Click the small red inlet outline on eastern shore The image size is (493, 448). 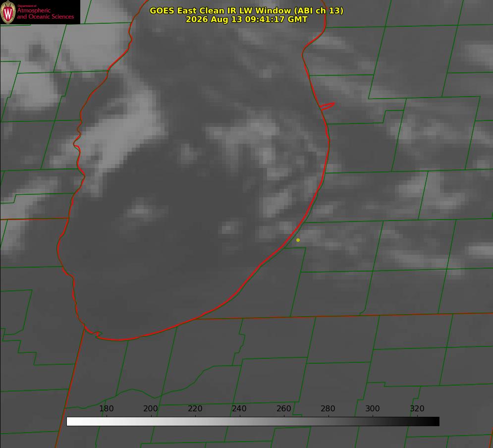coord(327,106)
